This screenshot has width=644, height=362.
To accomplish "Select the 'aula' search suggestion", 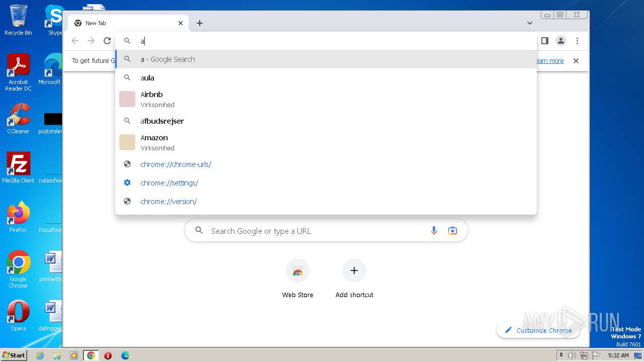I will 326,78.
